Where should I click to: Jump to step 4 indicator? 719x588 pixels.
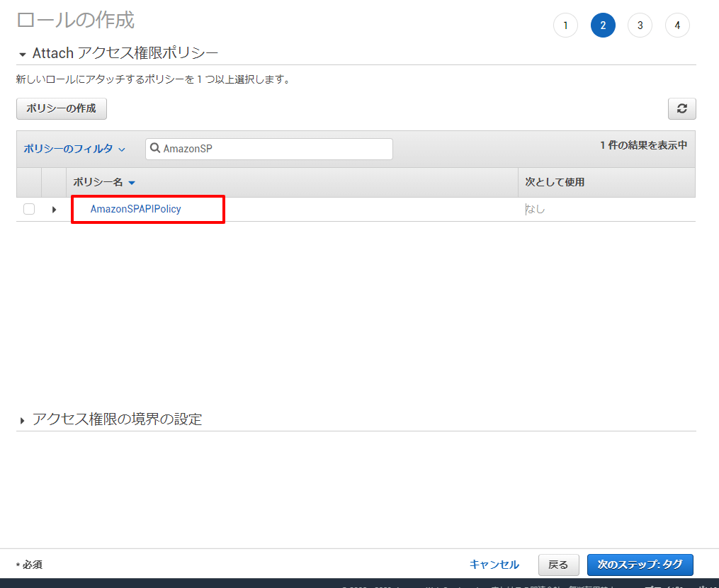coord(677,26)
